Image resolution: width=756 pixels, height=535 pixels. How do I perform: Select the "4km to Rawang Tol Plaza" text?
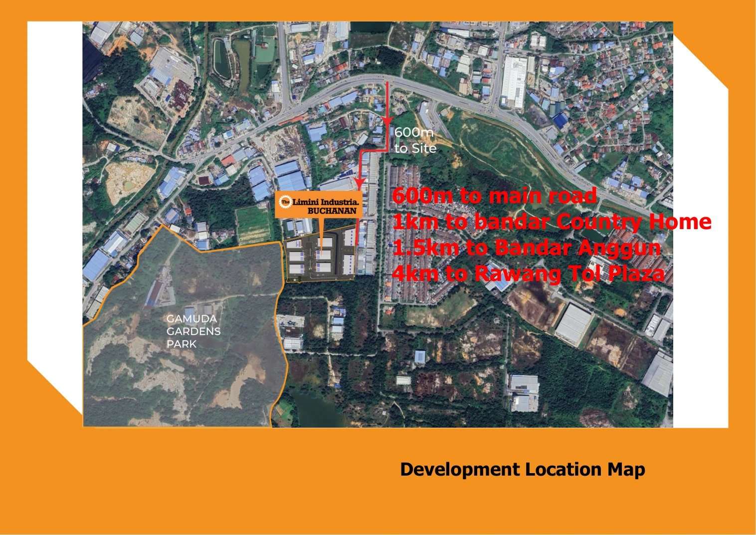coord(529,273)
